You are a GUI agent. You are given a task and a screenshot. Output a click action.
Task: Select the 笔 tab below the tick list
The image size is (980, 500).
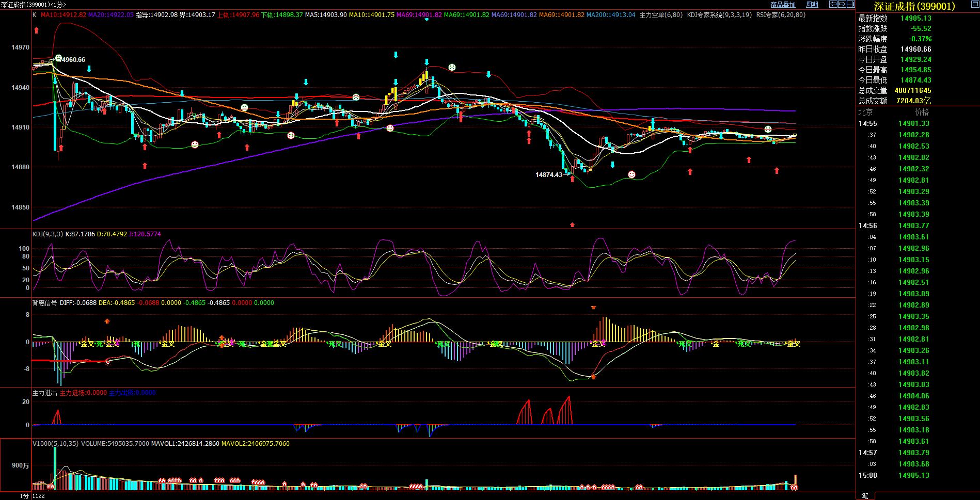pos(865,496)
